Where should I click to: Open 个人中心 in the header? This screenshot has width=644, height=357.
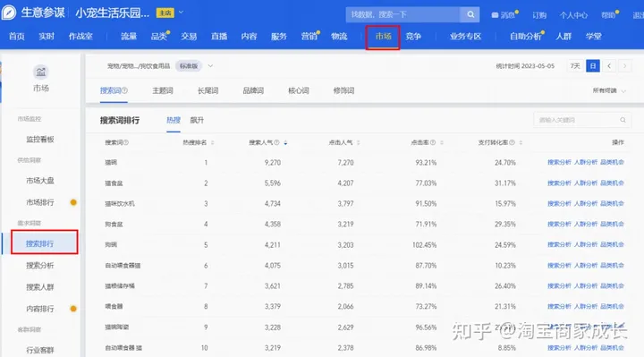tap(573, 15)
